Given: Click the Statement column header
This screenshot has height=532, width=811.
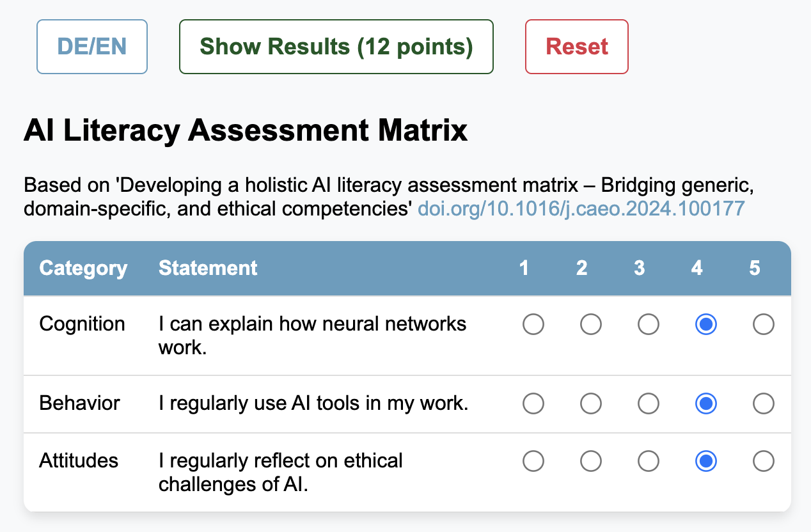Looking at the screenshot, I should (x=208, y=268).
